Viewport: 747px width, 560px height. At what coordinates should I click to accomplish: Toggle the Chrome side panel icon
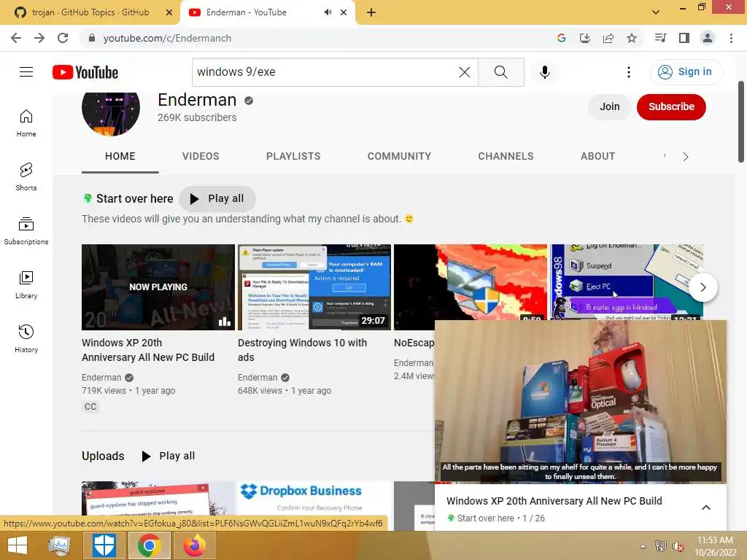click(x=684, y=38)
